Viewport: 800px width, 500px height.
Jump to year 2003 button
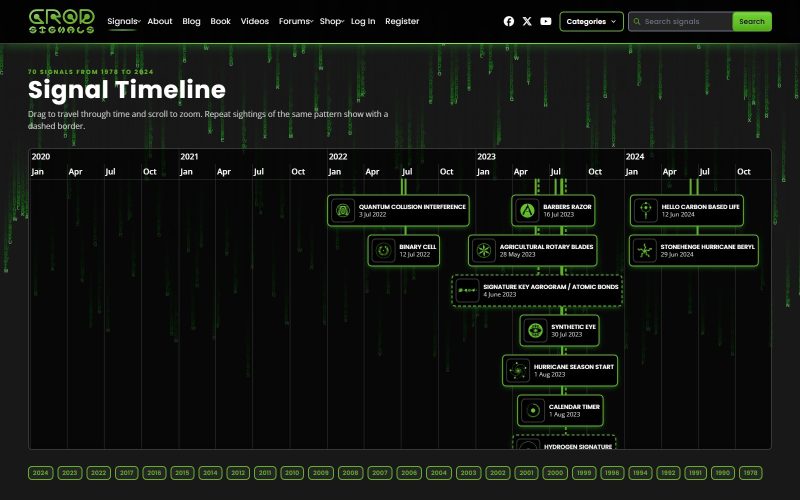(468, 473)
